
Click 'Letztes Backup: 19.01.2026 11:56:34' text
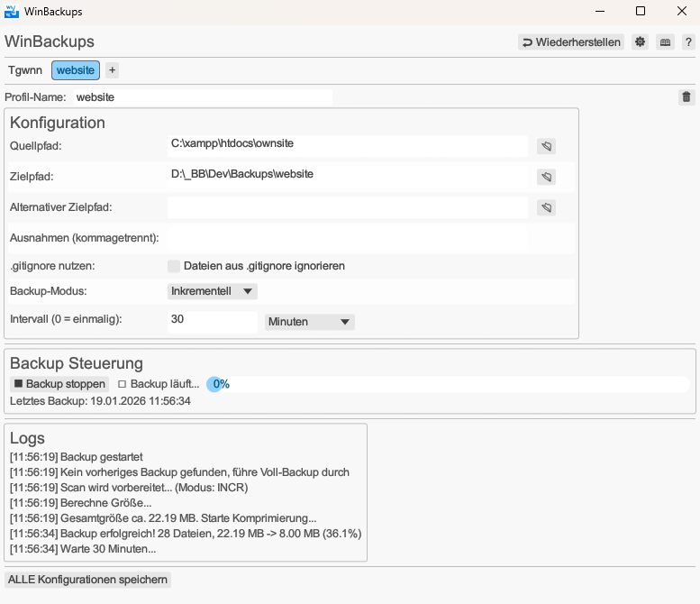(100, 401)
